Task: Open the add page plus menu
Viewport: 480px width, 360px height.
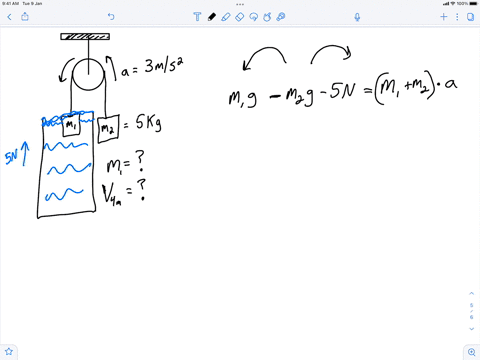Action: click(x=444, y=17)
